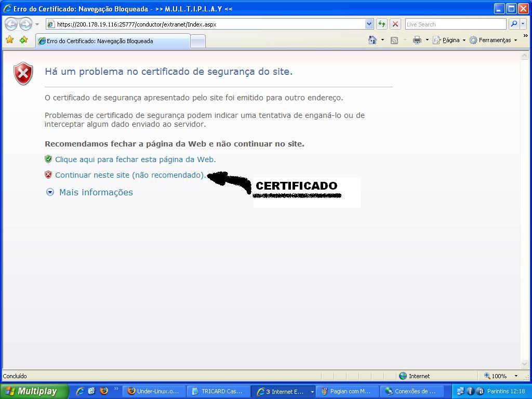Go back with the Back arrow button

tap(11, 24)
